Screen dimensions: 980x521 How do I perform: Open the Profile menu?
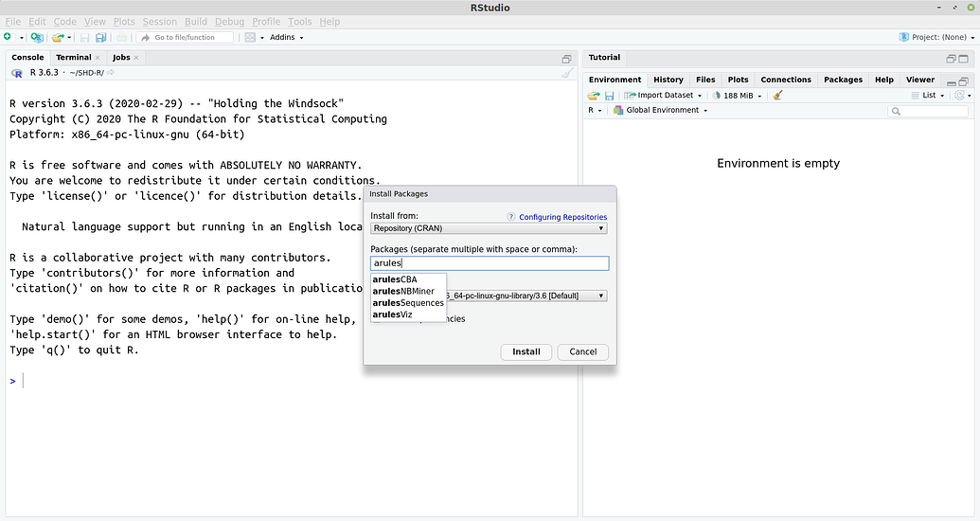pos(266,21)
